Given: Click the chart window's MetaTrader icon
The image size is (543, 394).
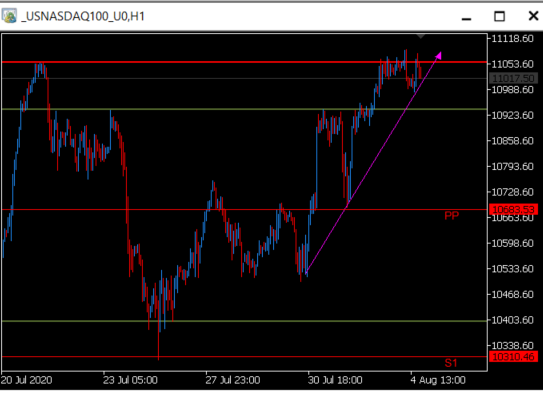Looking at the screenshot, I should tap(9, 16).
